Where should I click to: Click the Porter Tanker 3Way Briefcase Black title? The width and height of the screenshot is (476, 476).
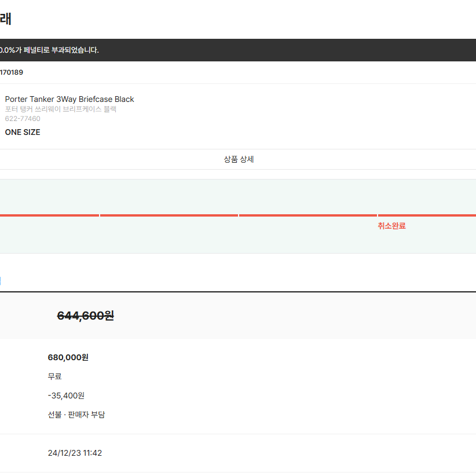(x=69, y=99)
